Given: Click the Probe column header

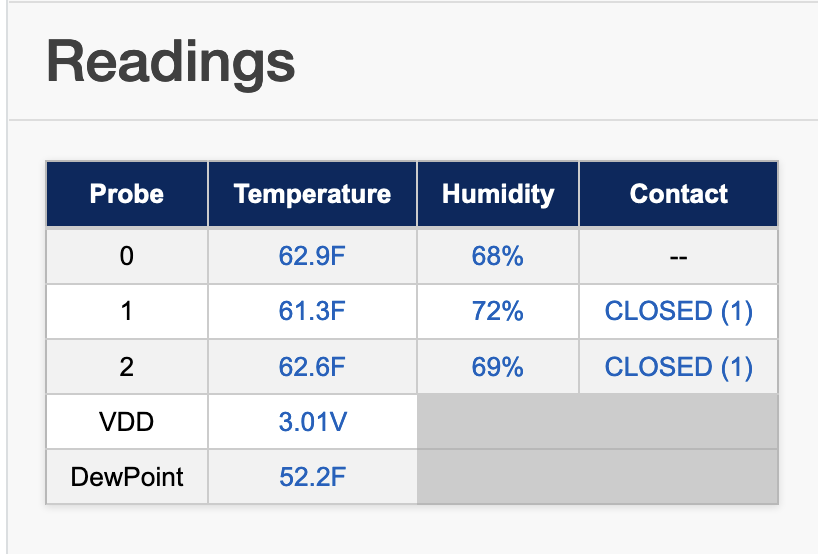Looking at the screenshot, I should pos(127,194).
